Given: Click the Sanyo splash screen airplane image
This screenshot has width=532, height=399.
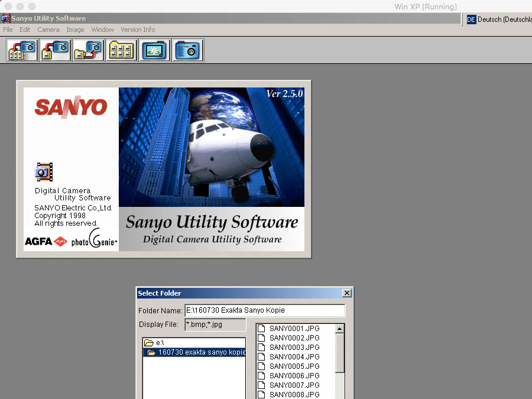Looking at the screenshot, I should (x=212, y=147).
